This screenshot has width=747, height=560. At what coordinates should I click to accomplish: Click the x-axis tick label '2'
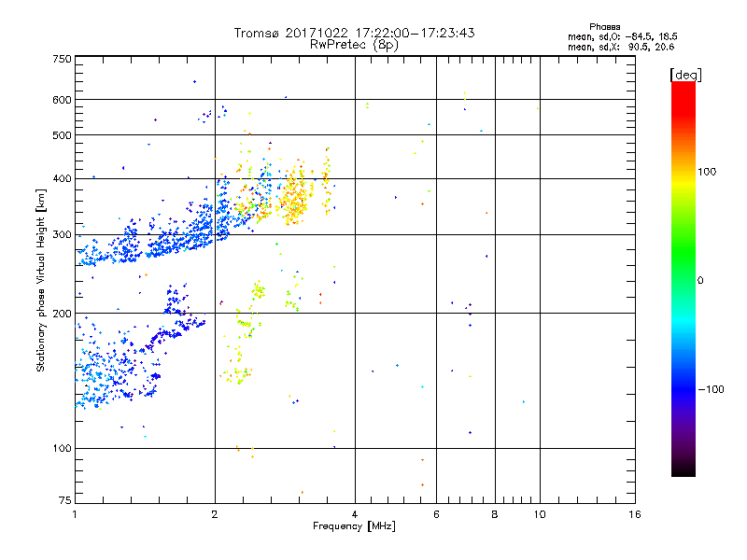click(215, 514)
